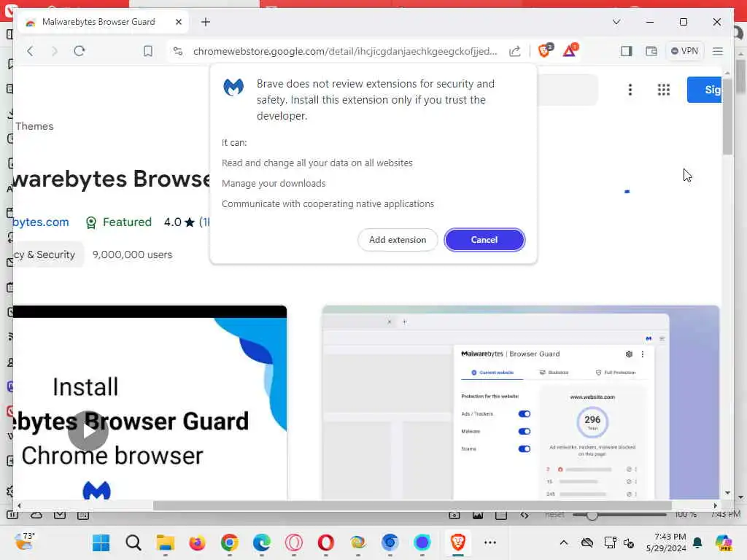Open the Windows Start menu

pos(101,542)
